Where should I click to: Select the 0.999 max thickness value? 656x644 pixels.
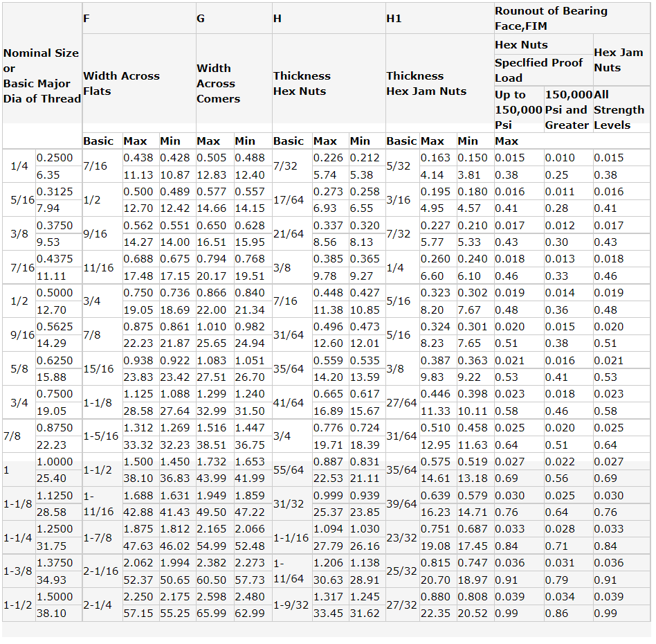[329, 496]
